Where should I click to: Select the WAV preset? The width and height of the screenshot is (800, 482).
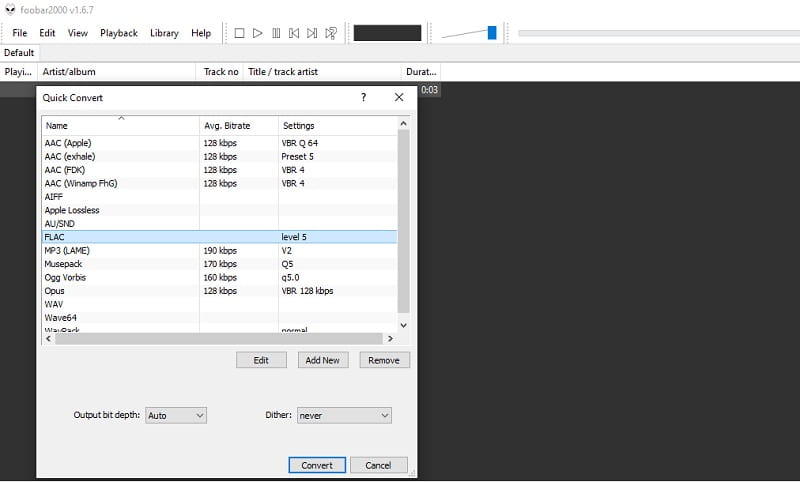(x=219, y=304)
